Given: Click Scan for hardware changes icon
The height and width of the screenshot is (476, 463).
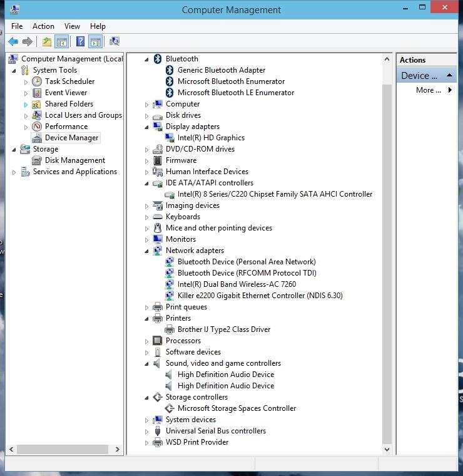Looking at the screenshot, I should (114, 41).
